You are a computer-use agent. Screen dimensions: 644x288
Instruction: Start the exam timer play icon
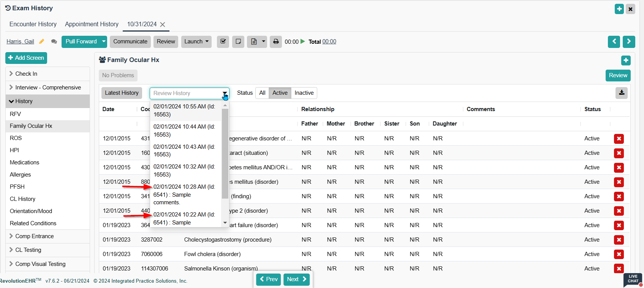(303, 41)
